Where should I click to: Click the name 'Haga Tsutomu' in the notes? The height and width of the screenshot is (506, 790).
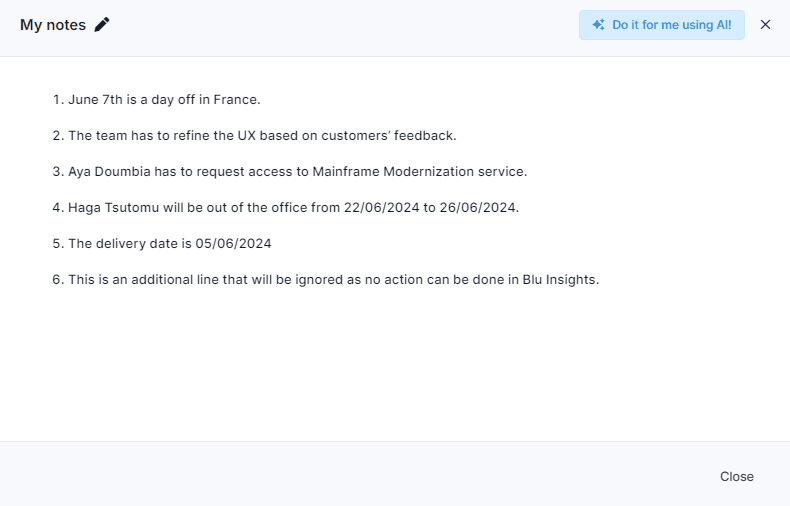click(x=113, y=208)
